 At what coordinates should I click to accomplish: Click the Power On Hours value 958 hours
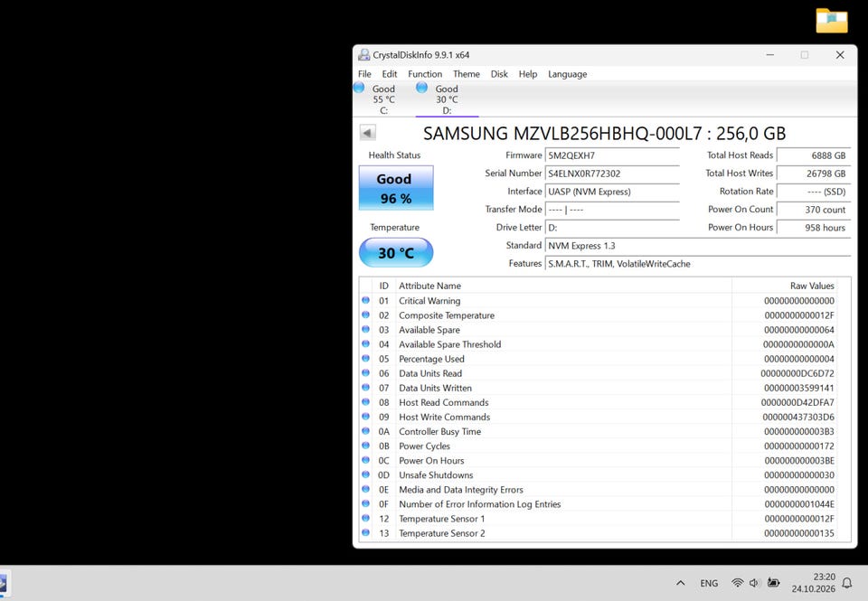point(813,228)
